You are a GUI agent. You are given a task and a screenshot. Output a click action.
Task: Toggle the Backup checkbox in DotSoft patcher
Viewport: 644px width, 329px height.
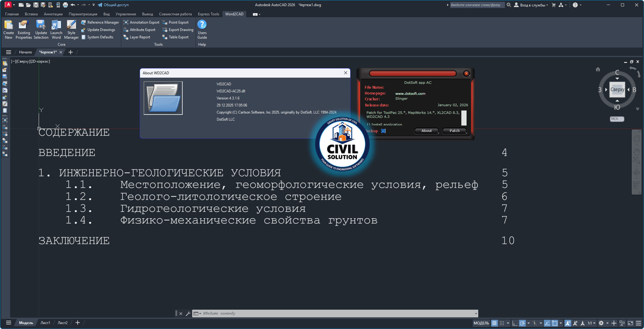pos(383,131)
